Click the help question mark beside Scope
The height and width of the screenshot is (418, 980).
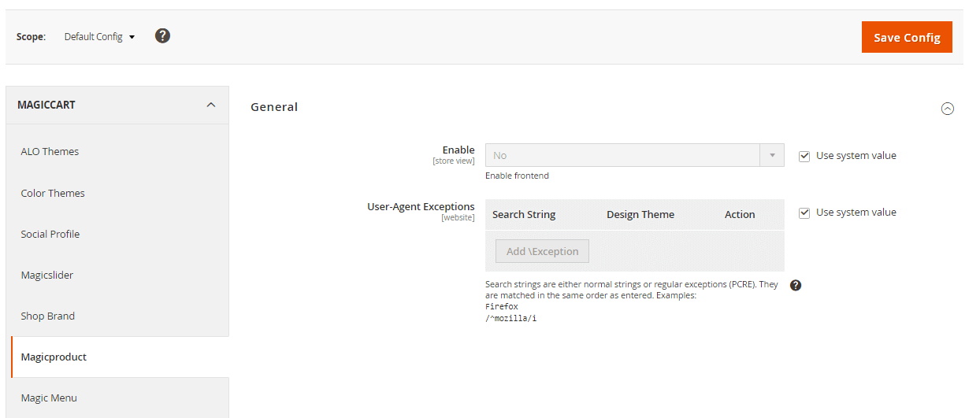pyautogui.click(x=162, y=36)
